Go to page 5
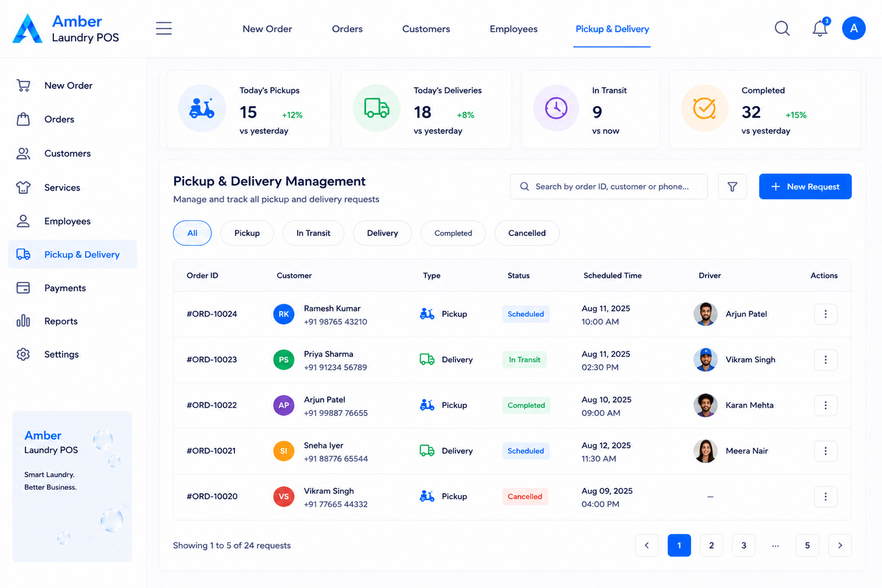Viewport: 882px width, 588px height. pos(807,546)
